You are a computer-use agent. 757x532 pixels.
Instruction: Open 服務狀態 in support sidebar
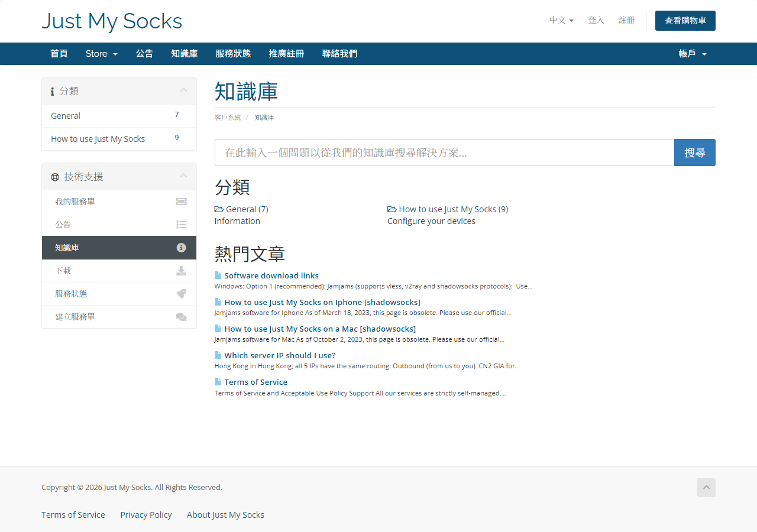(119, 294)
